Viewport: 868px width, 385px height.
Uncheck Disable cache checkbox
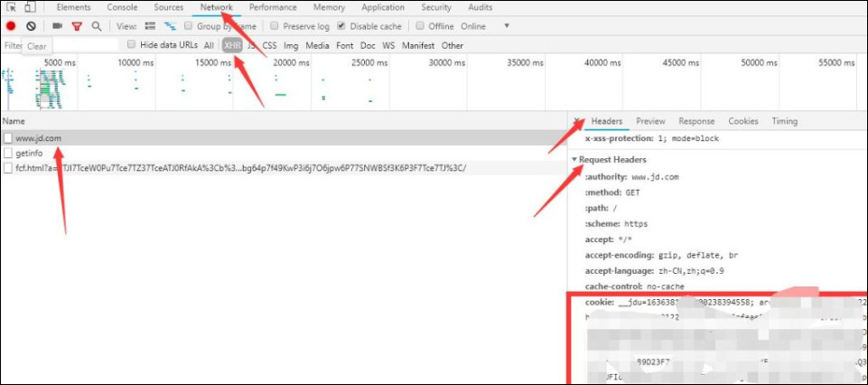pos(341,25)
